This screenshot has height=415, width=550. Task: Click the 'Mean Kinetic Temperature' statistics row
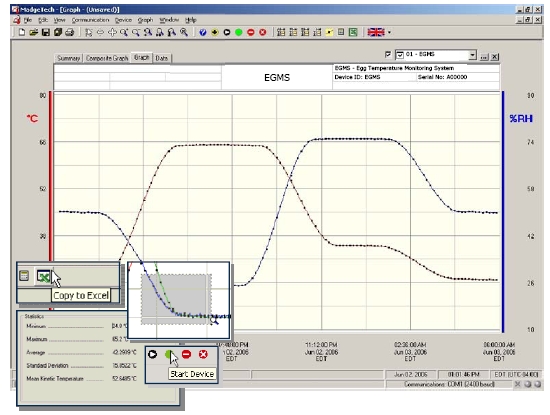[x=81, y=379]
